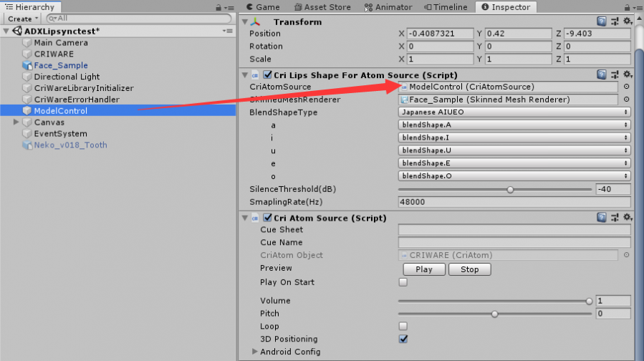This screenshot has width=644, height=361.
Task: Open the Hierarchy panel options menu
Action: tap(229, 8)
